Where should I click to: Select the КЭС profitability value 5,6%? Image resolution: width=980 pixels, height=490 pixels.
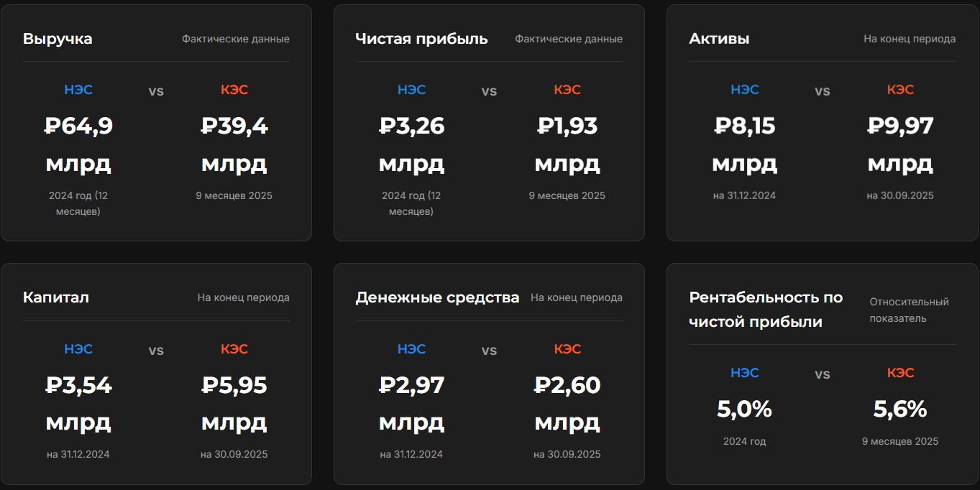(900, 410)
